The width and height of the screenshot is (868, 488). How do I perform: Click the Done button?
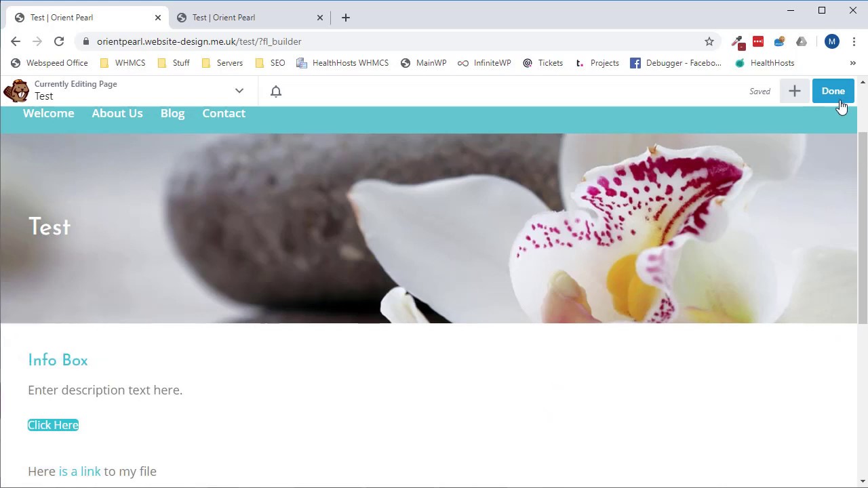[833, 91]
